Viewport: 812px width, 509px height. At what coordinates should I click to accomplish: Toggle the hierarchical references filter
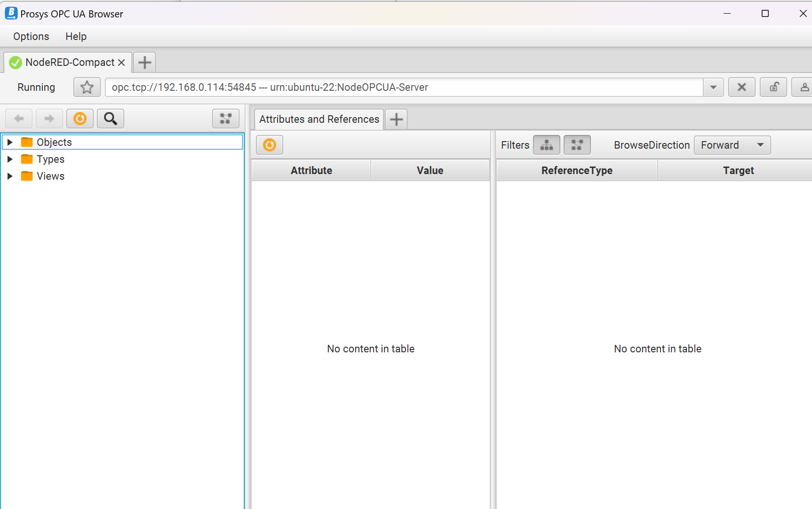546,145
